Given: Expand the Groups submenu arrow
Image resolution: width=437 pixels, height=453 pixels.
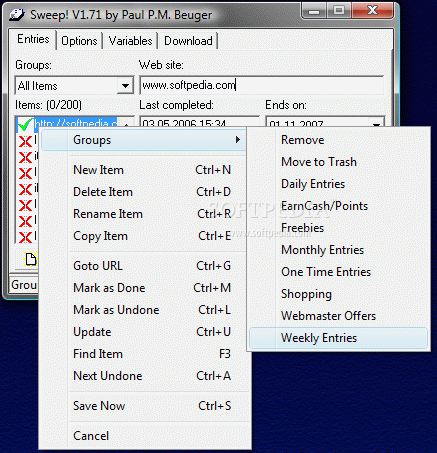Looking at the screenshot, I should click(x=238, y=139).
